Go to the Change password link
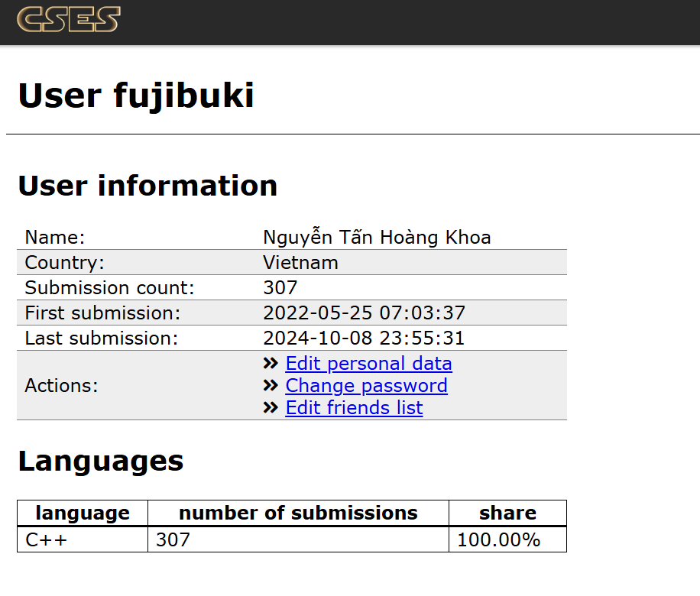Image resolution: width=700 pixels, height=596 pixels. click(x=366, y=386)
